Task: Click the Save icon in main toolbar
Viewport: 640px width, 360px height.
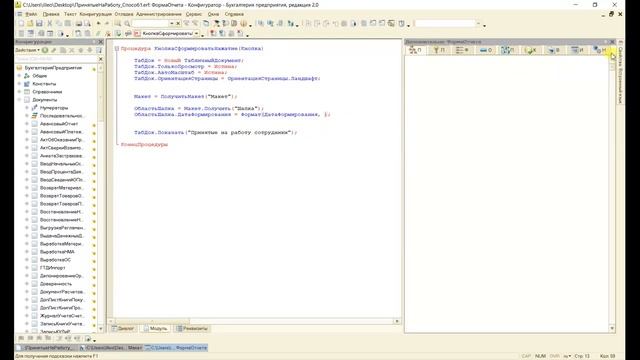Action: point(39,24)
